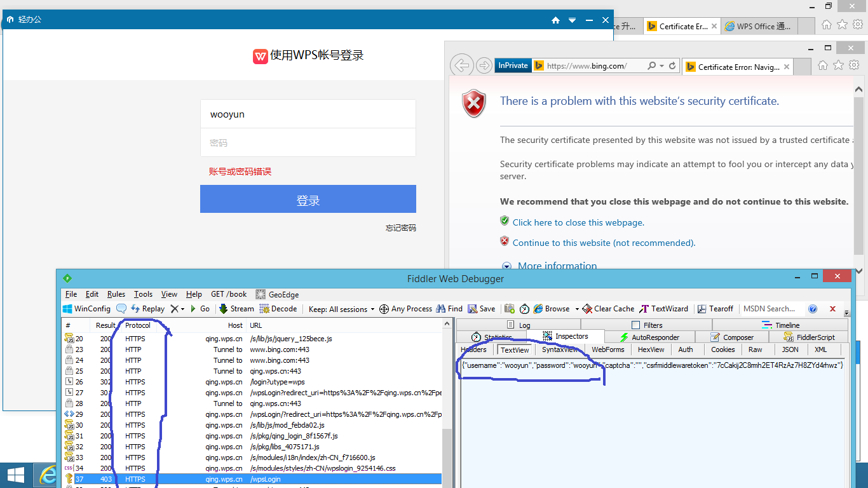Click the Go play arrow icon
The width and height of the screenshot is (868, 488).
(193, 309)
